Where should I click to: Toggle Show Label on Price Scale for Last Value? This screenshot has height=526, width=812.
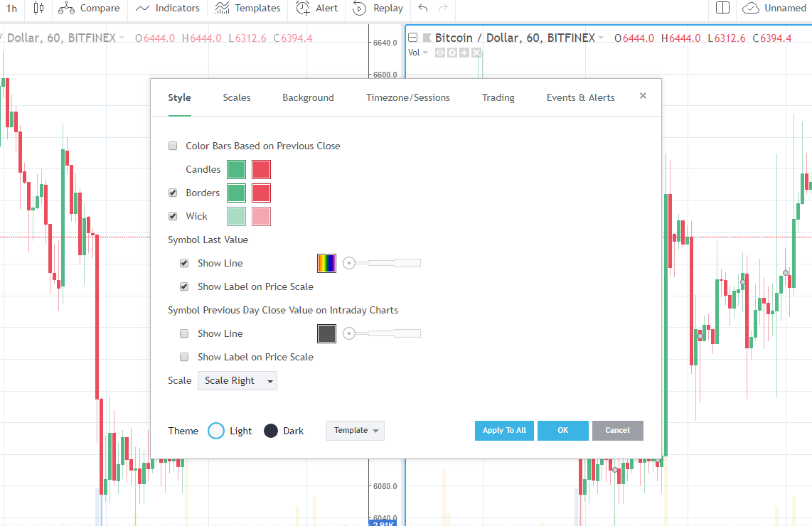coord(184,287)
